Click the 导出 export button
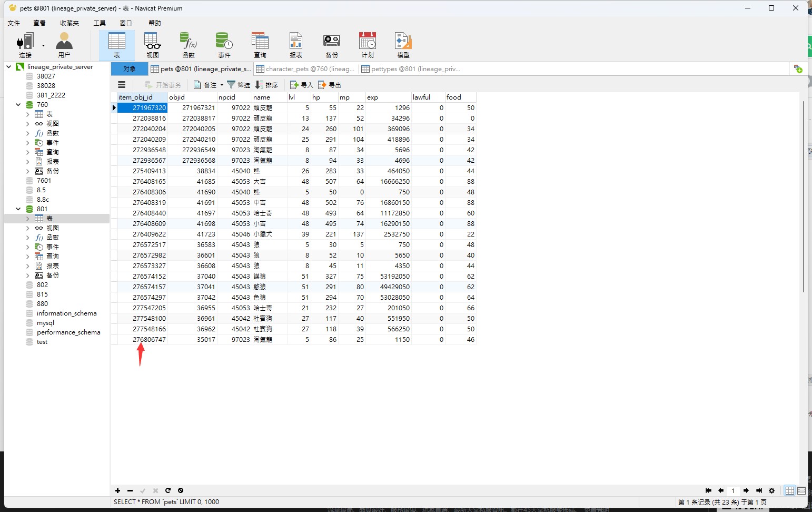Screen dimensions: 812x512 (330, 85)
